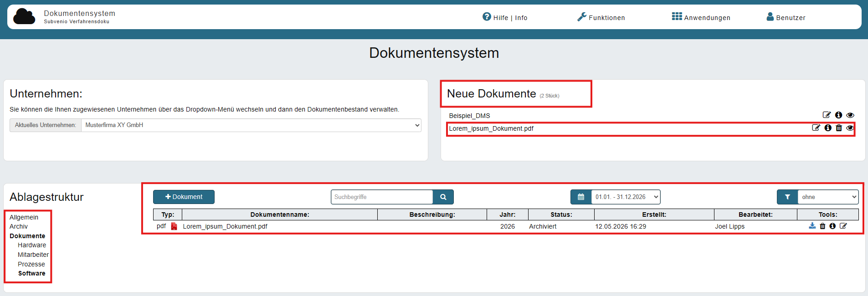
Task: Show info for Lorem_ipsum_Dokument.pdf in Neue Dokumente
Action: (x=828, y=128)
